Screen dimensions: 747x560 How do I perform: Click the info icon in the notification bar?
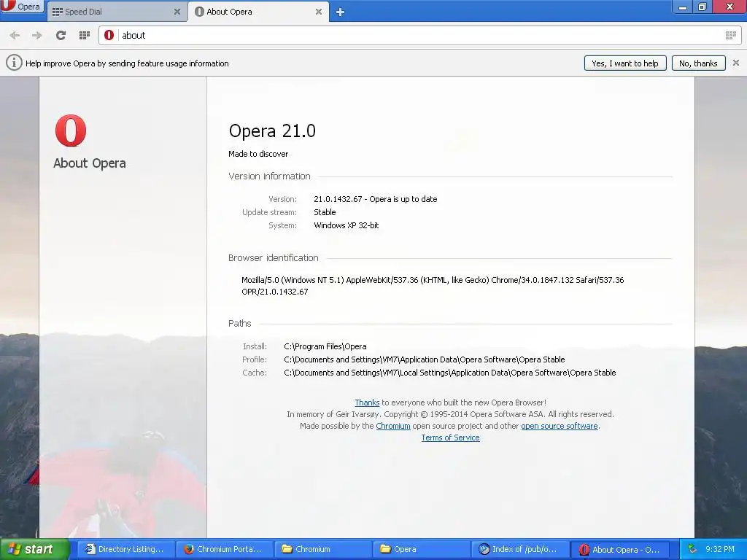[14, 63]
